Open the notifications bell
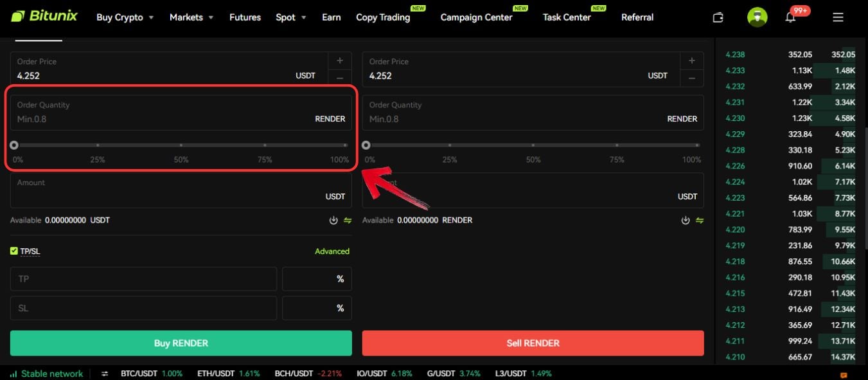The height and width of the screenshot is (380, 868). (x=791, y=17)
